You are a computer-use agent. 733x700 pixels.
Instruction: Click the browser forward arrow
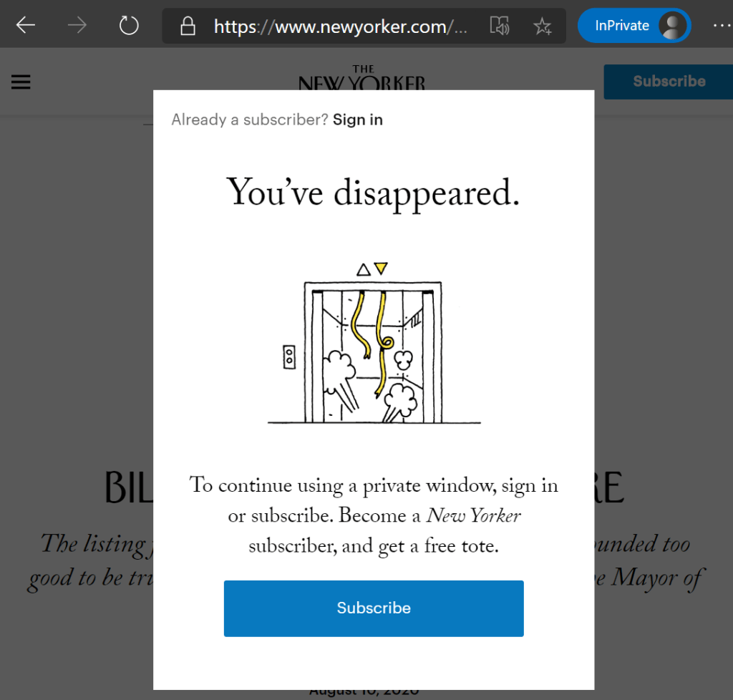coord(77,26)
